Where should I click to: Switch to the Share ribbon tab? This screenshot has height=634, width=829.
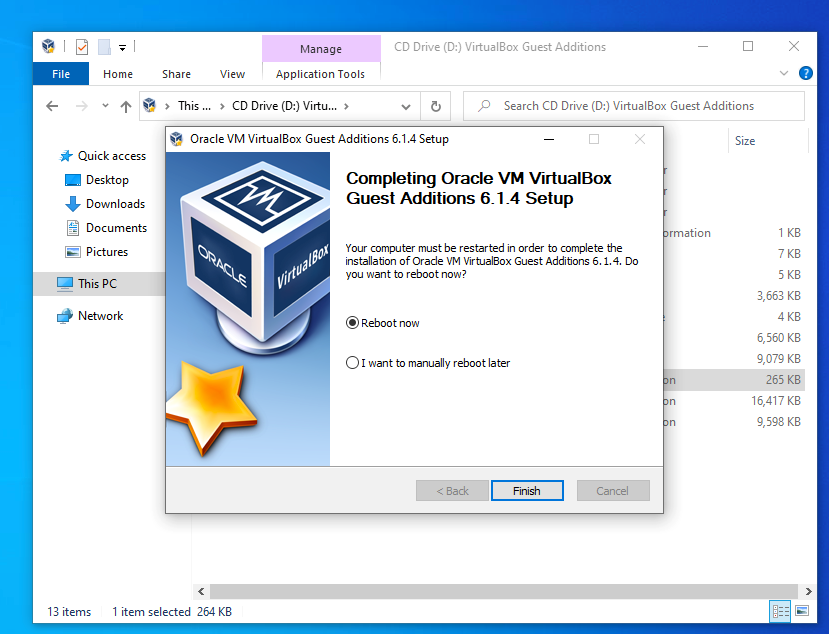(x=176, y=74)
